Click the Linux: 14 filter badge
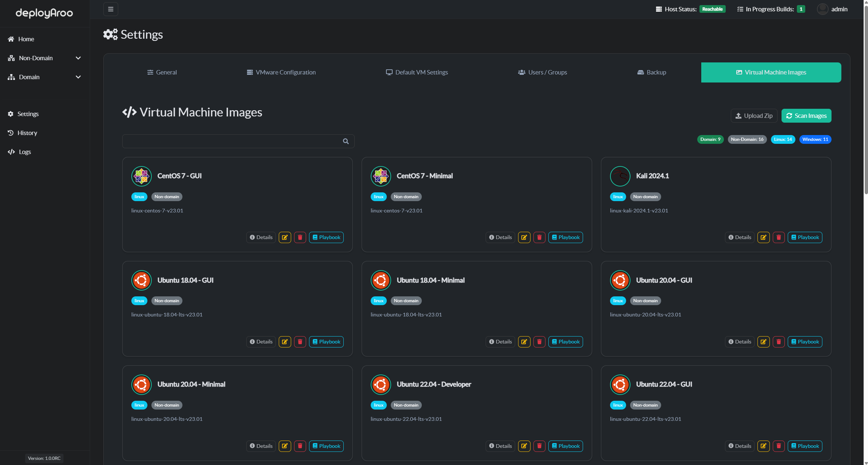 tap(782, 139)
